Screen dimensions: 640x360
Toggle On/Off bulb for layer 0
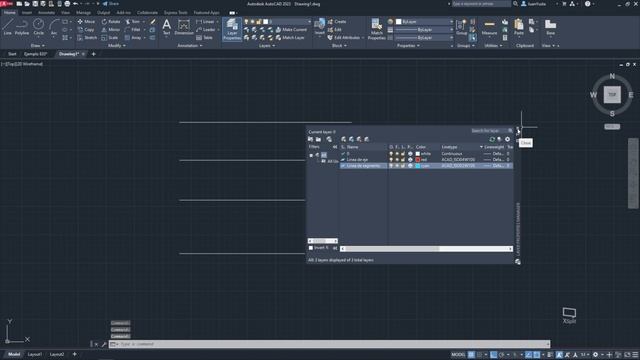tap(391, 154)
